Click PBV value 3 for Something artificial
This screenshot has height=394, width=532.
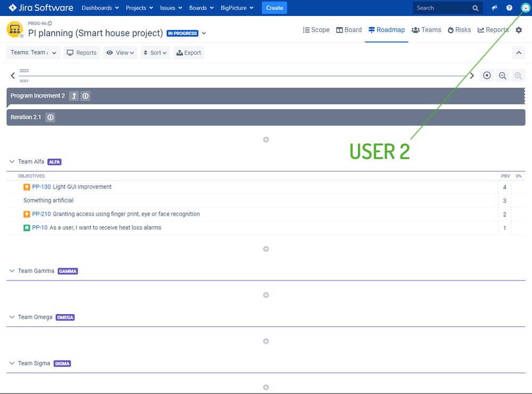tap(504, 201)
